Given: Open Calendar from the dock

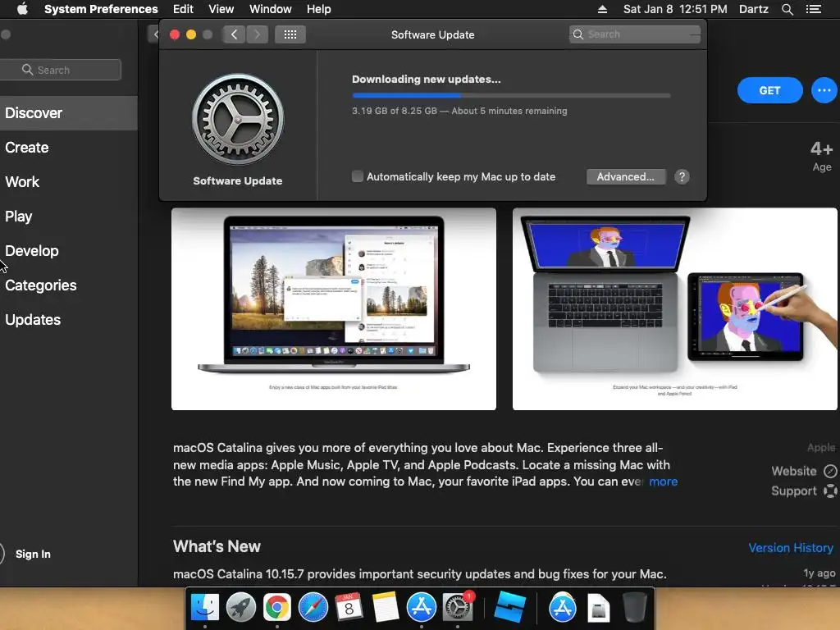Looking at the screenshot, I should click(x=349, y=607).
